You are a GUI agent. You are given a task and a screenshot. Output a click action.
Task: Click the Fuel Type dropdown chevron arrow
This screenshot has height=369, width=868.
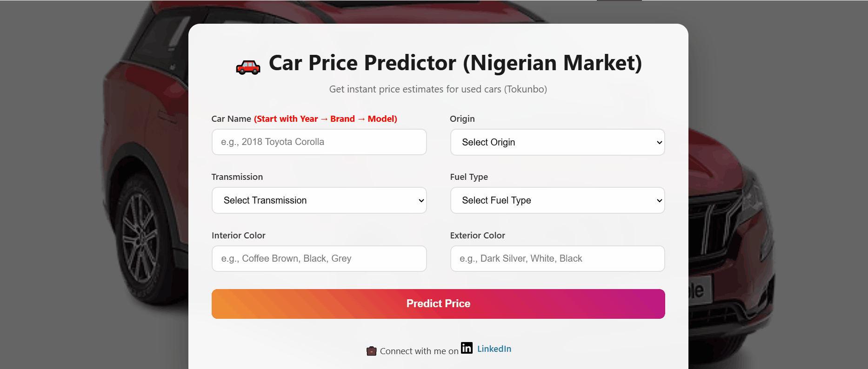tap(659, 200)
